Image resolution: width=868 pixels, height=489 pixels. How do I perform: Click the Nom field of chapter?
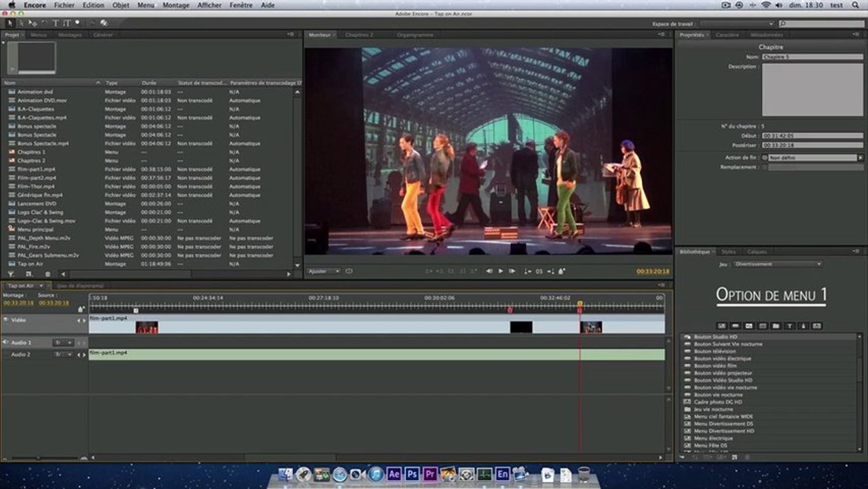(813, 57)
